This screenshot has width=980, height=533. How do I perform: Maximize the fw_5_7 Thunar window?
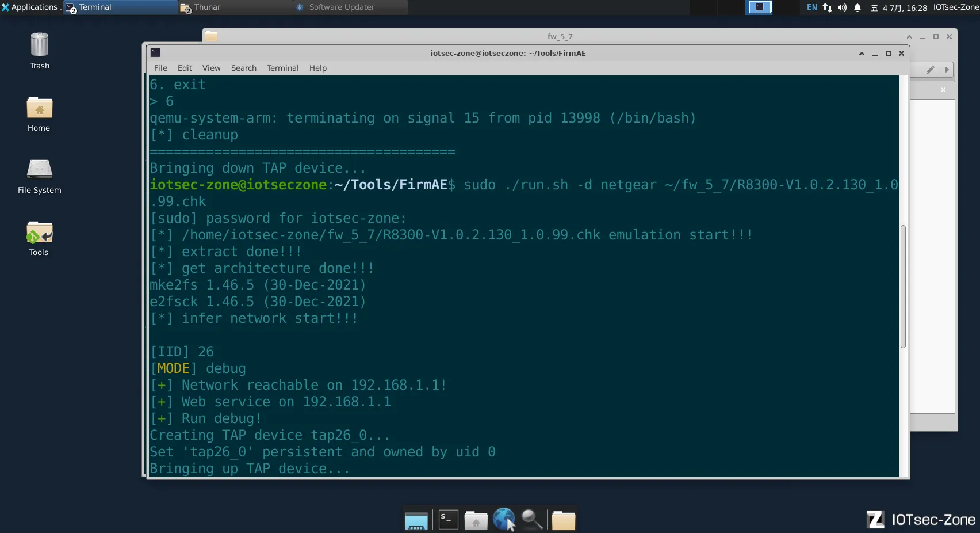(936, 37)
